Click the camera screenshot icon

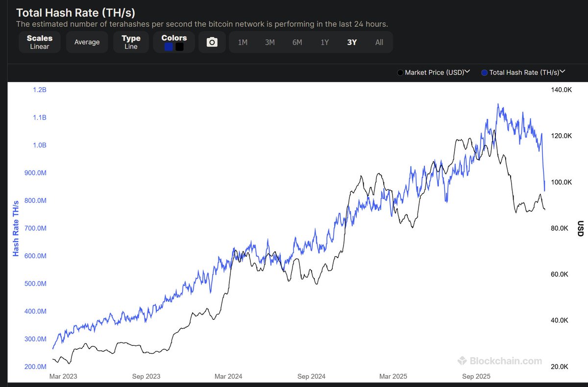coord(212,42)
